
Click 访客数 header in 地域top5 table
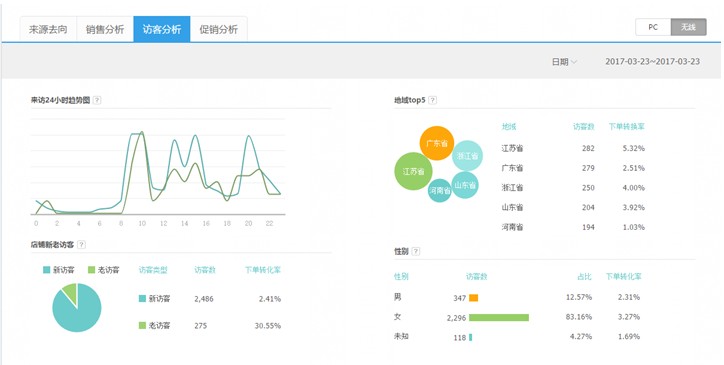[584, 126]
